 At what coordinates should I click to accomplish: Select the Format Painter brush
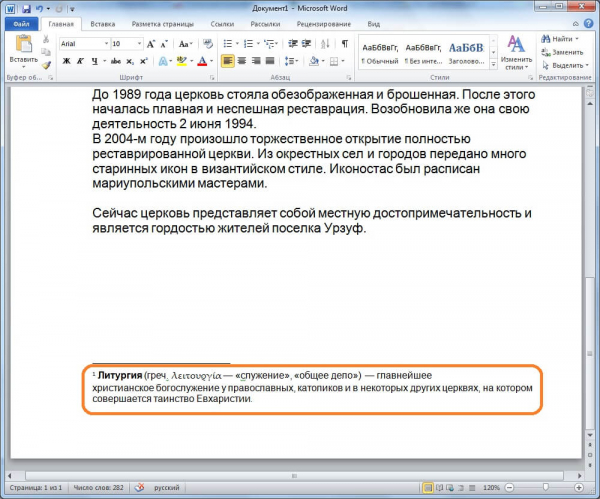(x=46, y=65)
